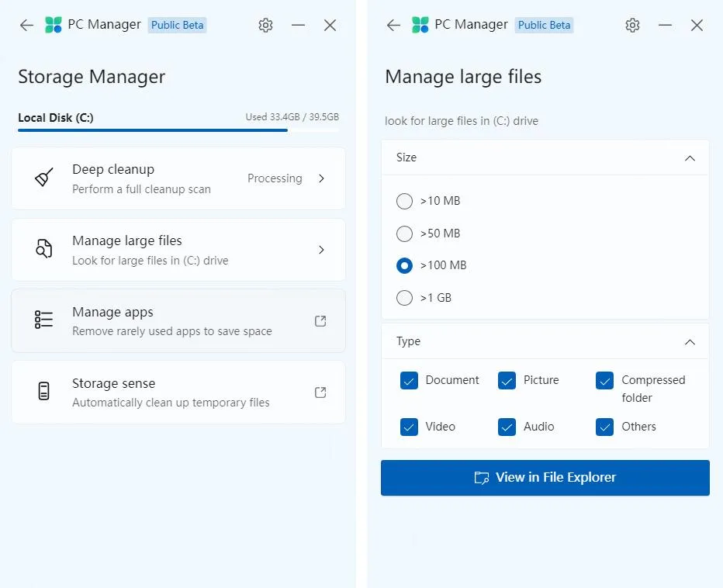Close the Storage Manager window
Viewport: 723px width, 588px height.
click(x=330, y=25)
